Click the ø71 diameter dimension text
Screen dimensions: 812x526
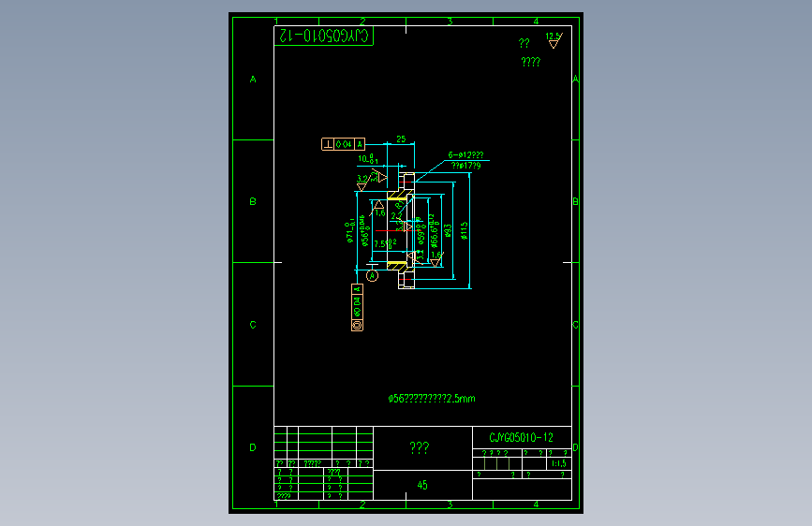pyautogui.click(x=350, y=230)
